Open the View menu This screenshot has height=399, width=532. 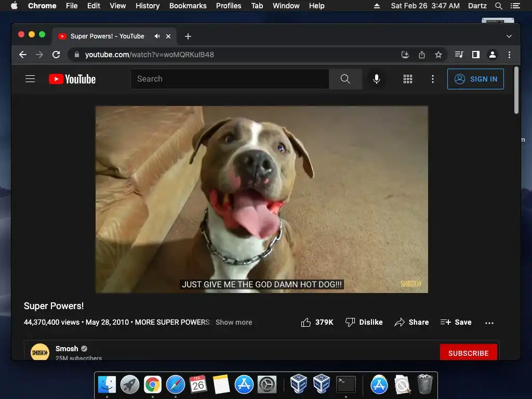118,6
